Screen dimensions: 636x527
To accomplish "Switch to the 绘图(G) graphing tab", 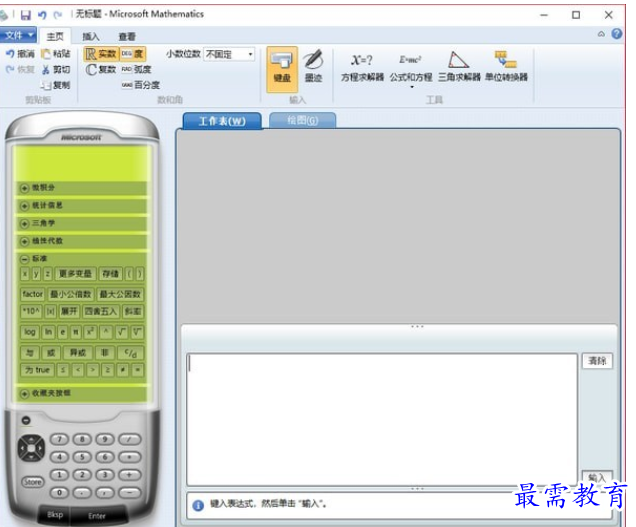I will click(x=303, y=120).
